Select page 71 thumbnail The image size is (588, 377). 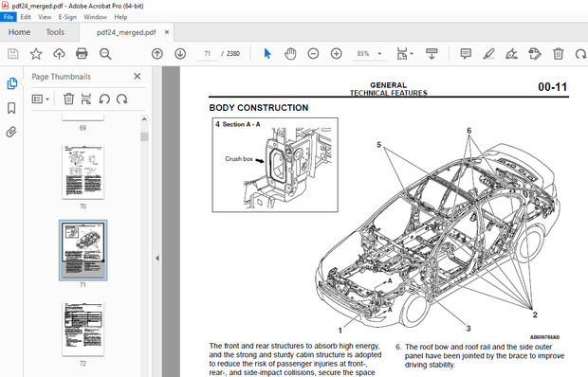(x=83, y=250)
